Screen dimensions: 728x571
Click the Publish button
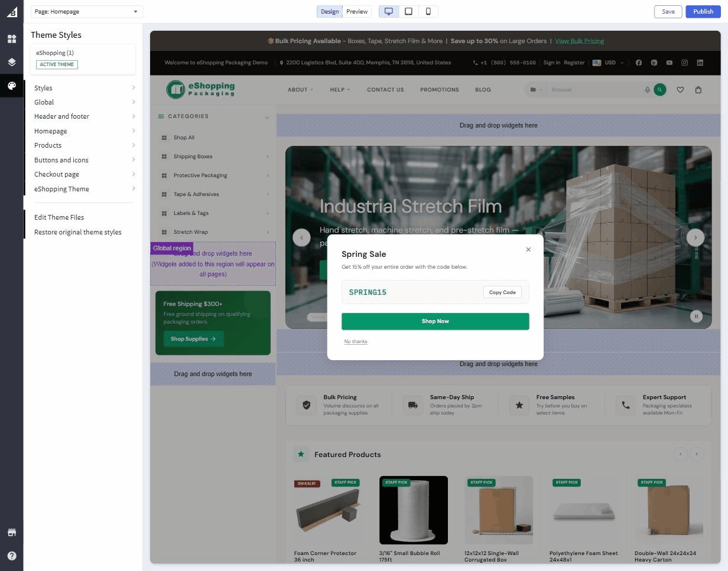pos(703,11)
